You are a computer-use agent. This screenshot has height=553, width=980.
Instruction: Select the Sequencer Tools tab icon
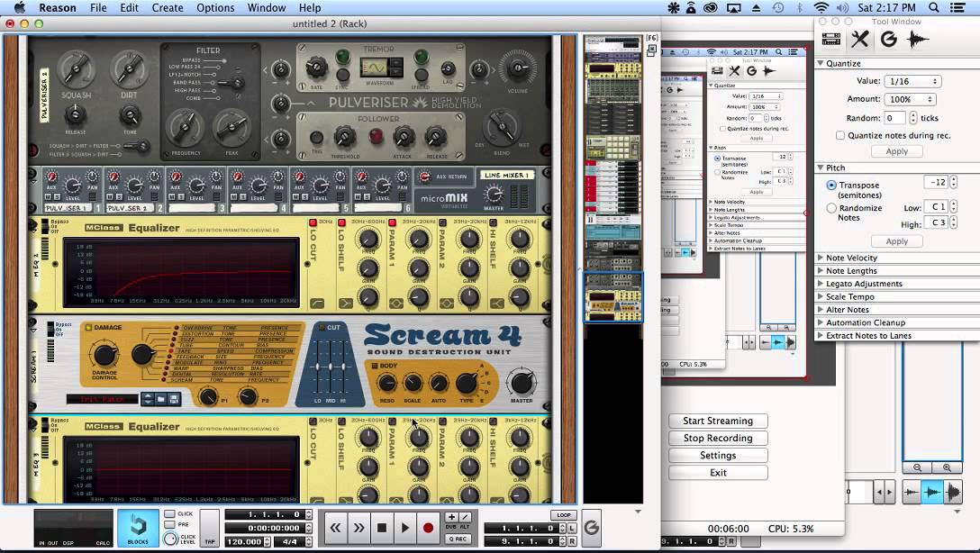tap(859, 40)
